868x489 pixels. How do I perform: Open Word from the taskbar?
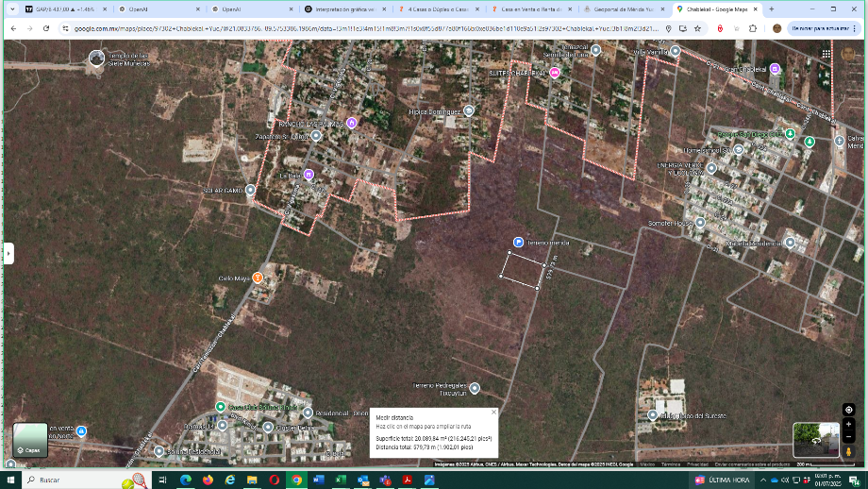point(318,481)
